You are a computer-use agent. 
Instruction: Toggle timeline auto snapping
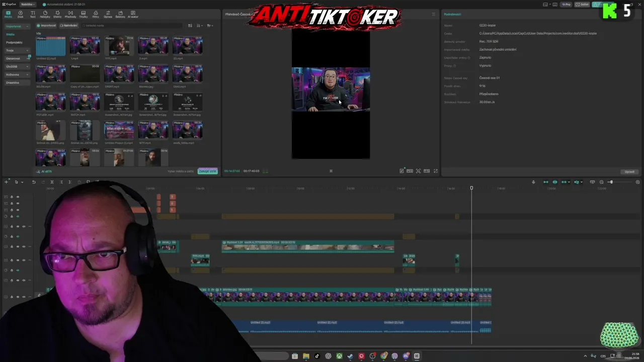point(555,182)
